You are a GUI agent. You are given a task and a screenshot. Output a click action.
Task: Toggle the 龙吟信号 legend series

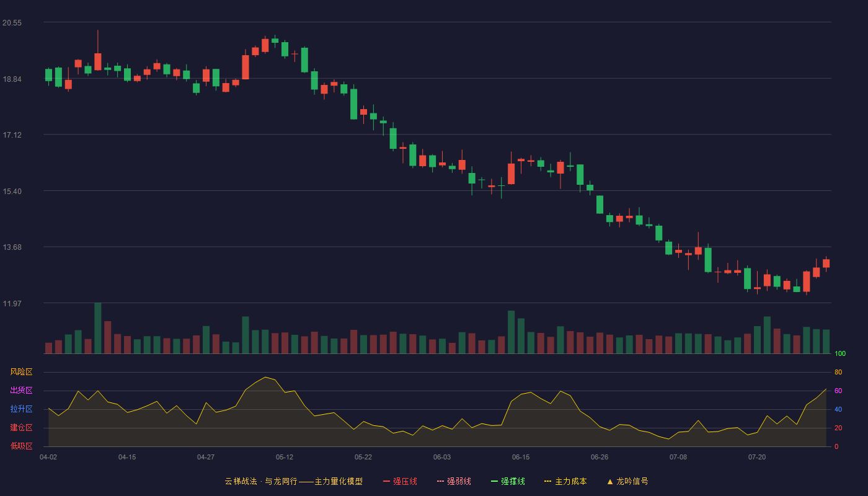click(x=627, y=481)
